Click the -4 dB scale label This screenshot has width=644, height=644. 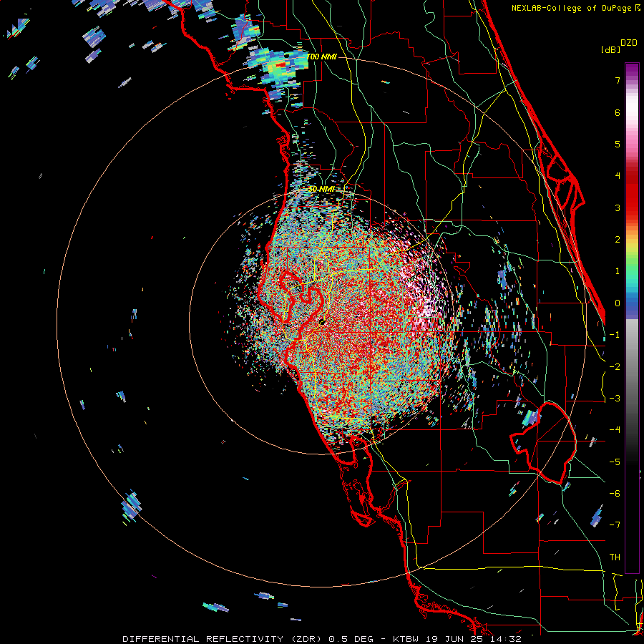[615, 430]
